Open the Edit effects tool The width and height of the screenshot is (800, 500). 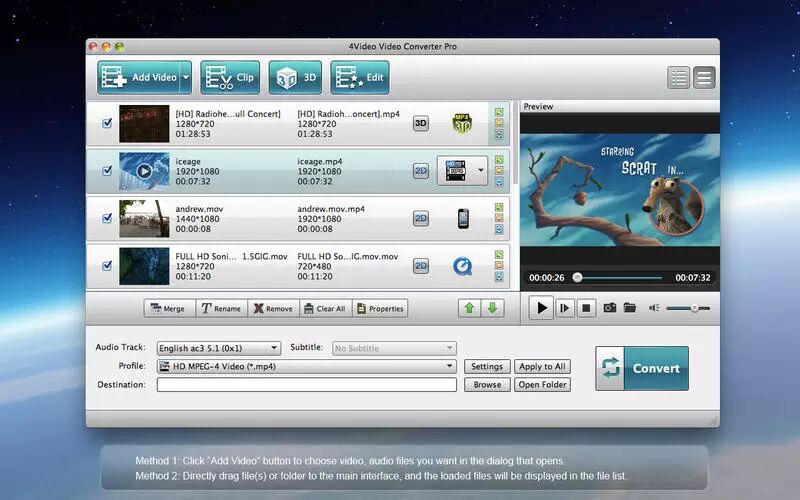click(360, 78)
